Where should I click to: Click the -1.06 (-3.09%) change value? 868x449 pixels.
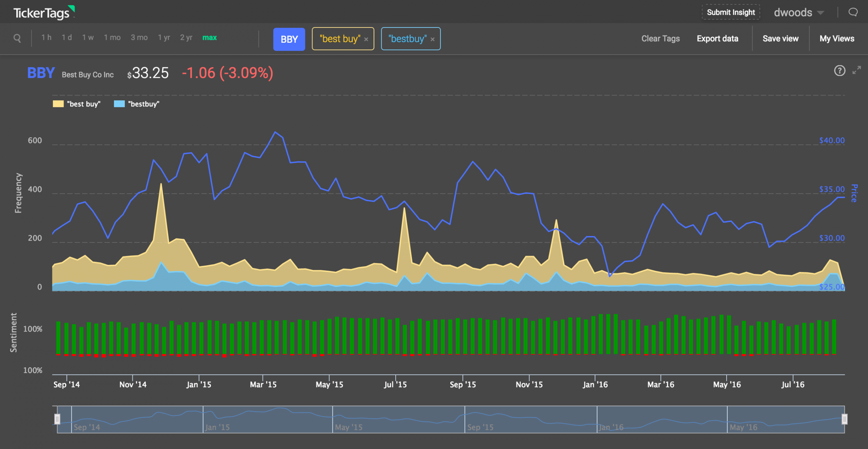point(227,73)
